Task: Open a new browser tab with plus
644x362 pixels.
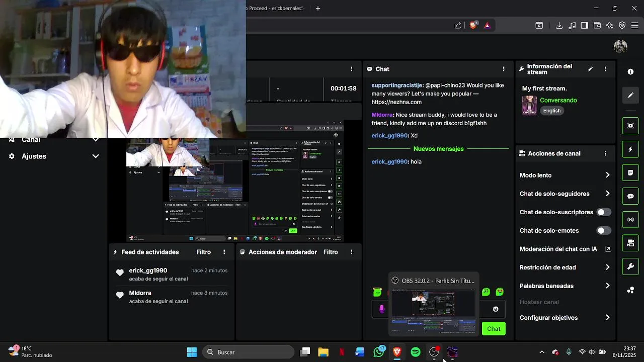Action: coord(317,8)
